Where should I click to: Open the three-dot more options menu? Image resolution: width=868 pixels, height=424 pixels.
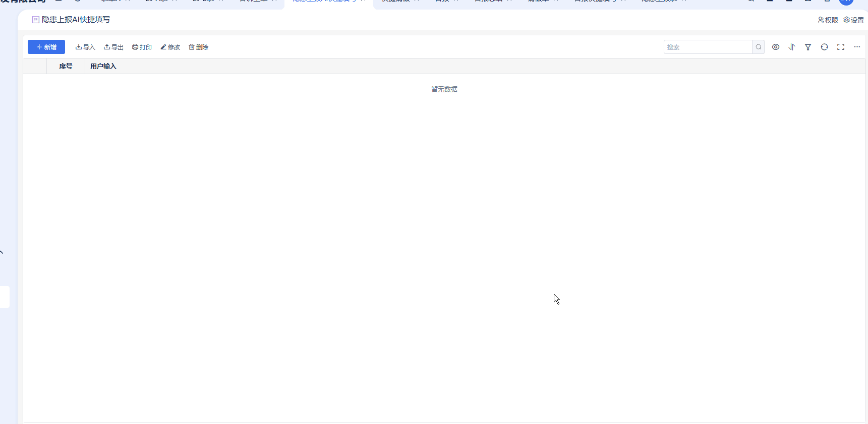click(x=857, y=47)
